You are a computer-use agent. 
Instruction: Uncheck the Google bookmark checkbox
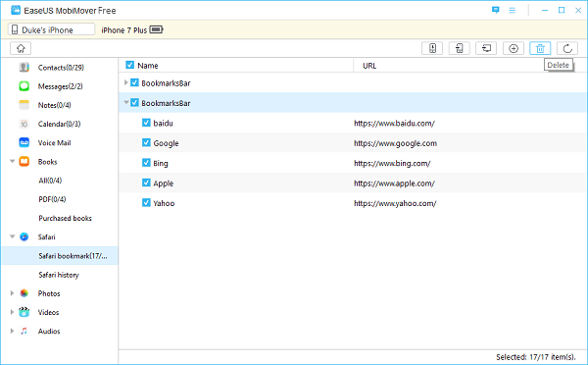tap(146, 142)
